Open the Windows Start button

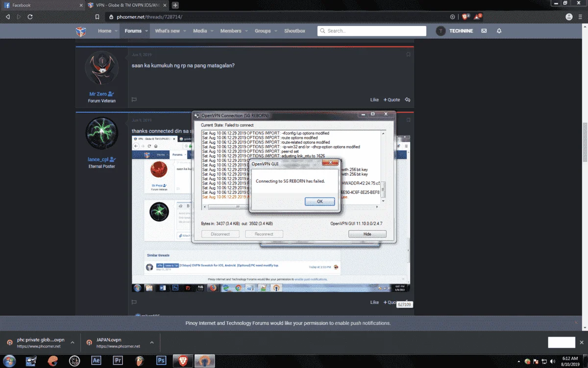tap(9, 361)
